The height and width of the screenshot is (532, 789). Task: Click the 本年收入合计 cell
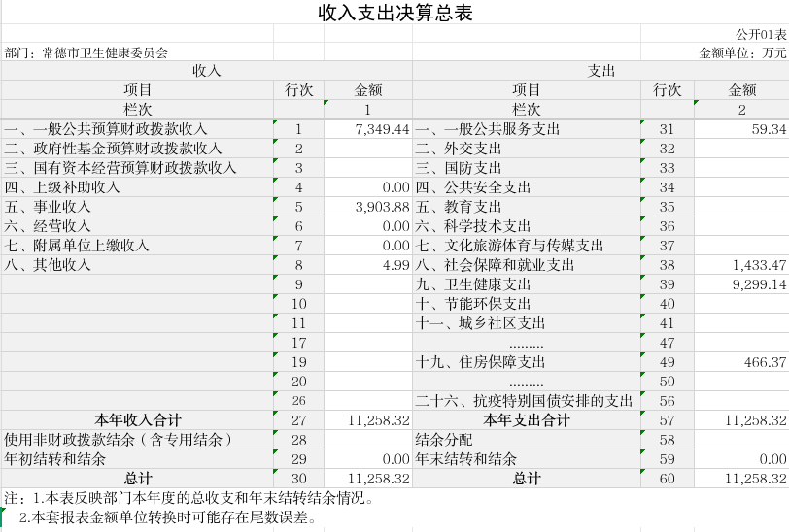[x=137, y=420]
